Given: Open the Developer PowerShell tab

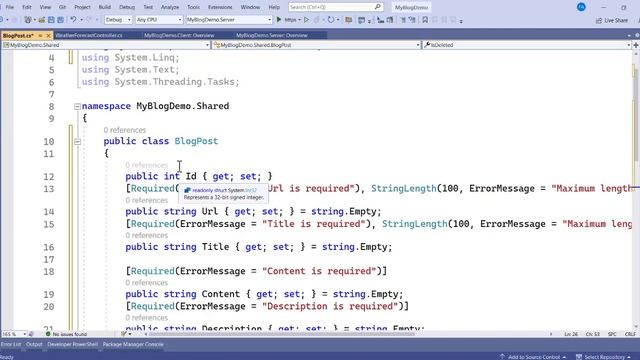Looking at the screenshot, I should tap(72, 344).
